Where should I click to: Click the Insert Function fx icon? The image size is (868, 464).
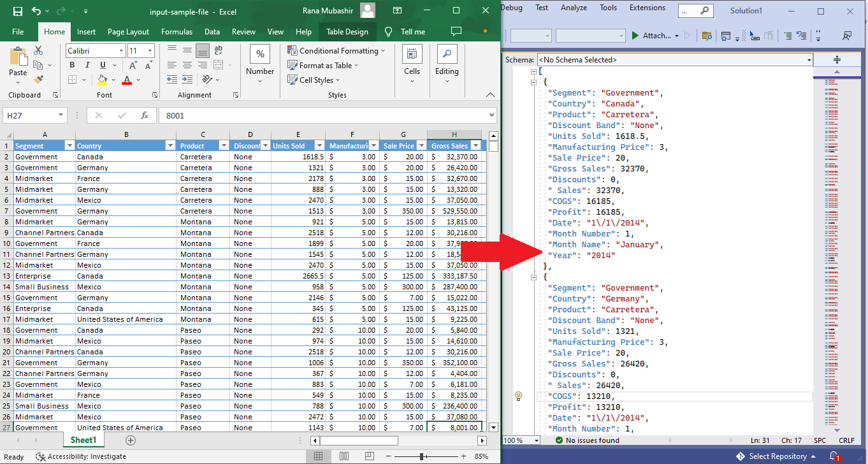point(145,115)
